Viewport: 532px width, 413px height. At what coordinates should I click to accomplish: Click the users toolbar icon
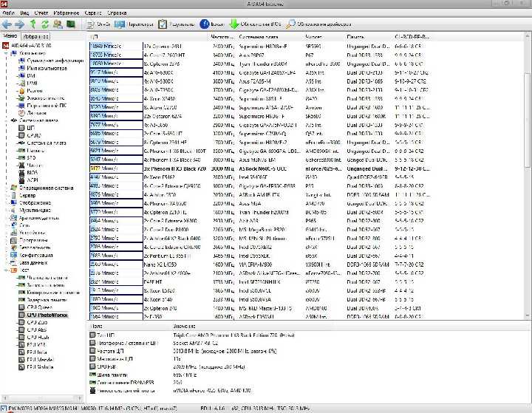[58, 24]
